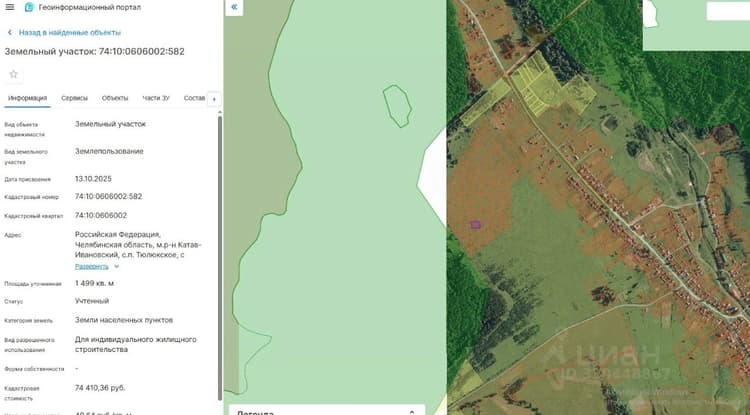Click the cadastral number 74:10:0606002:582 value
The height and width of the screenshot is (415, 750).
[x=109, y=197]
